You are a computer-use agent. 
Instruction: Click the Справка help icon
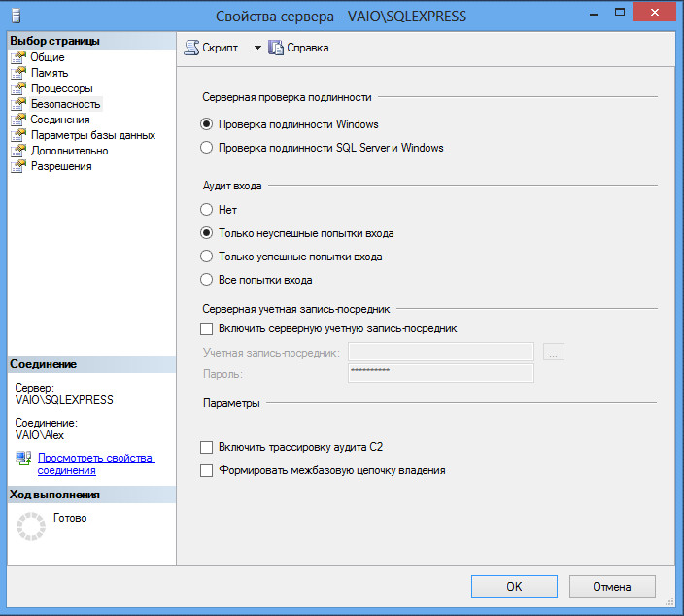[x=276, y=48]
